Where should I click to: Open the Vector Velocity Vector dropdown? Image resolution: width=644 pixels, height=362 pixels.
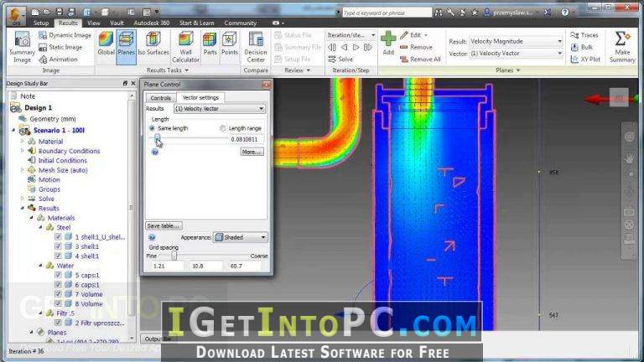point(516,54)
